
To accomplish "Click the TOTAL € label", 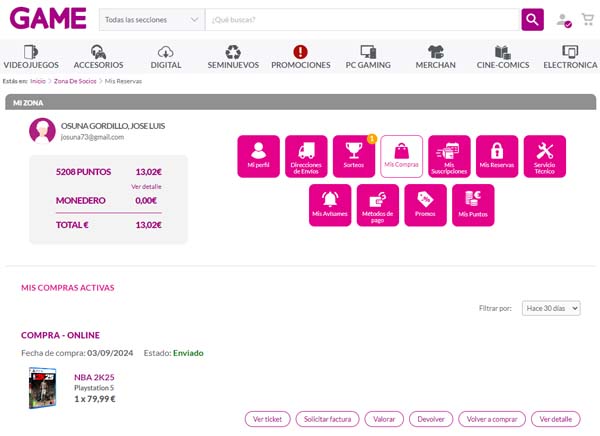I will coord(72,225).
